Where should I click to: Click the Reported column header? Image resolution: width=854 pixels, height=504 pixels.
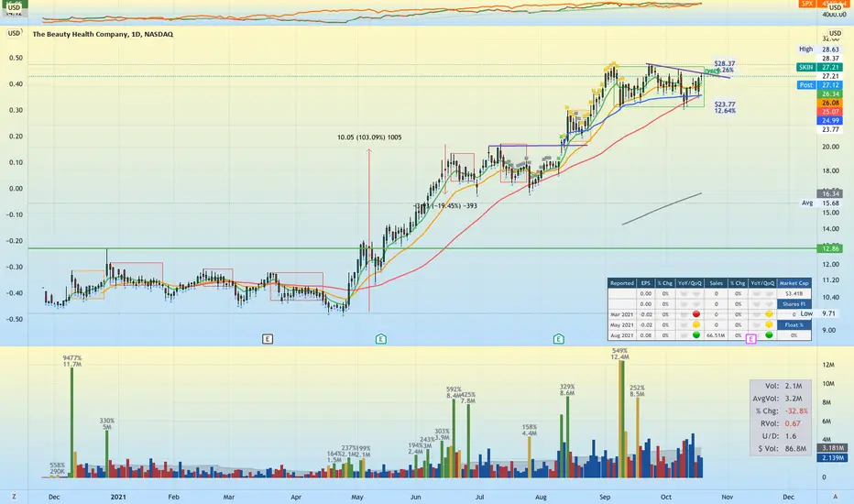[621, 283]
